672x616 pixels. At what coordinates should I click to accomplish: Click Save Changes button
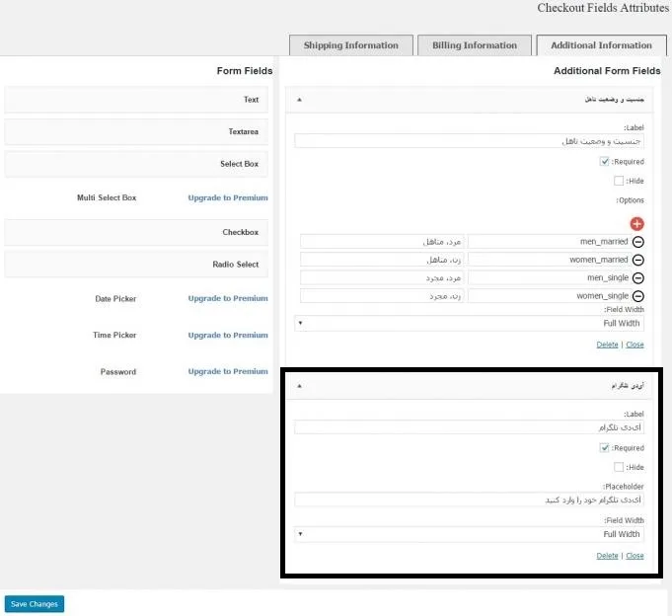tap(35, 604)
